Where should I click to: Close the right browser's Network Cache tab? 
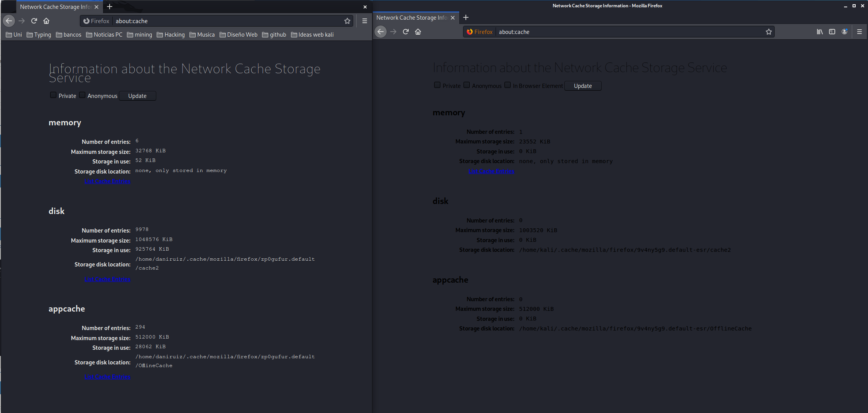coord(453,18)
